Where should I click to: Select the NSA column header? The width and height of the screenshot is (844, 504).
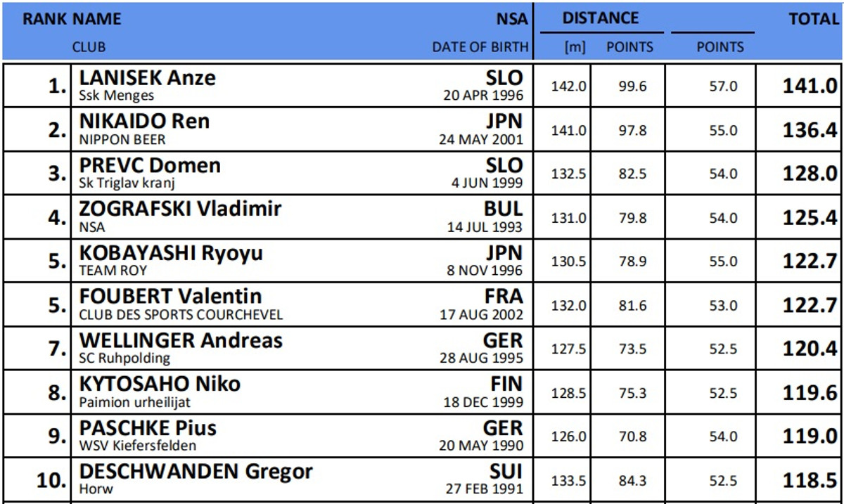click(x=511, y=19)
